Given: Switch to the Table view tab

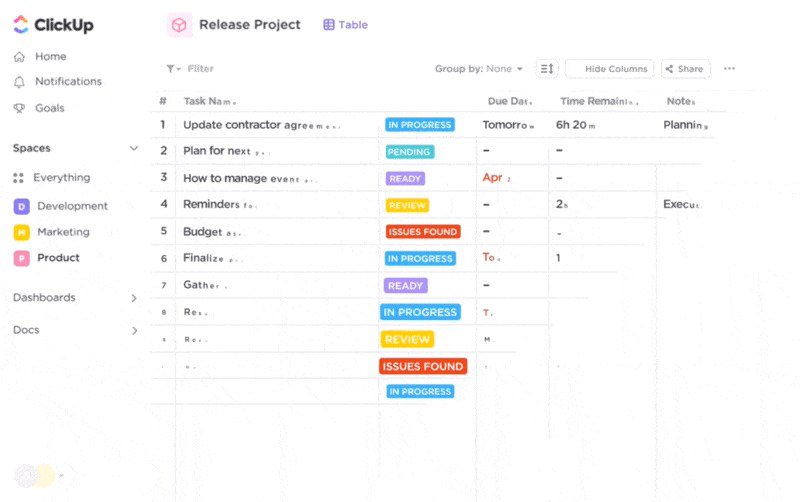Looking at the screenshot, I should pyautogui.click(x=346, y=25).
